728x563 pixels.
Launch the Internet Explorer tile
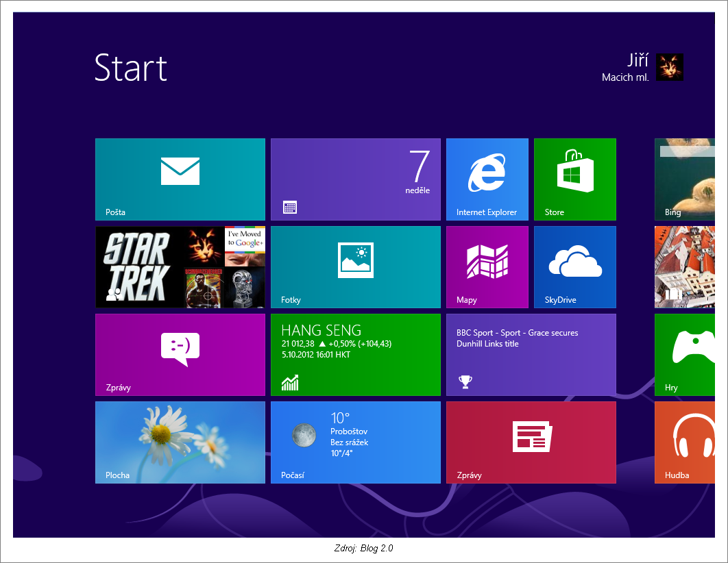pos(487,179)
